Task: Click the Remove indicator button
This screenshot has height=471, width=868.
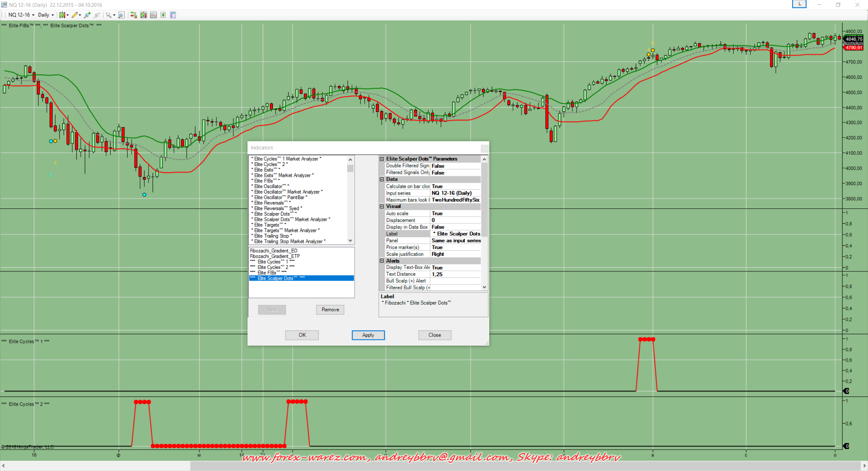Action: pos(330,310)
